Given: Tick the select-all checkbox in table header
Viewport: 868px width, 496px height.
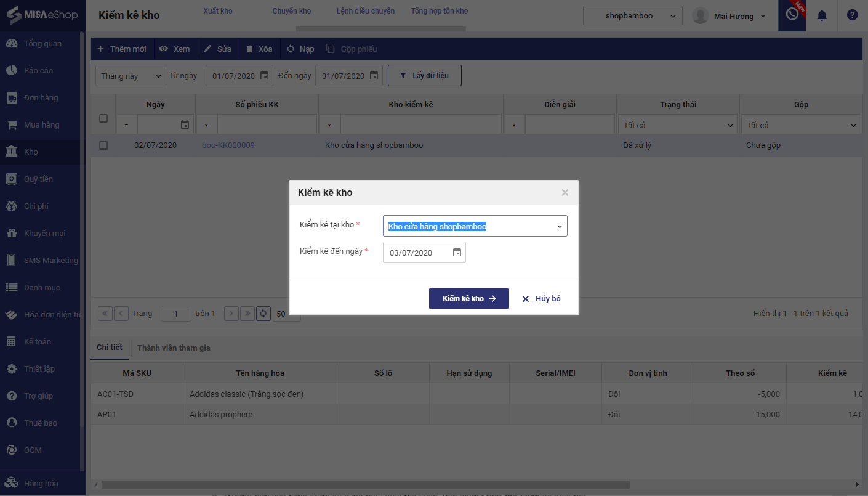Looking at the screenshot, I should click(x=103, y=118).
